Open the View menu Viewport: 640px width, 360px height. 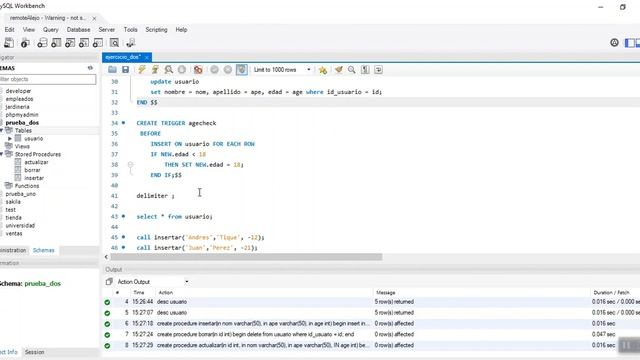(29, 30)
